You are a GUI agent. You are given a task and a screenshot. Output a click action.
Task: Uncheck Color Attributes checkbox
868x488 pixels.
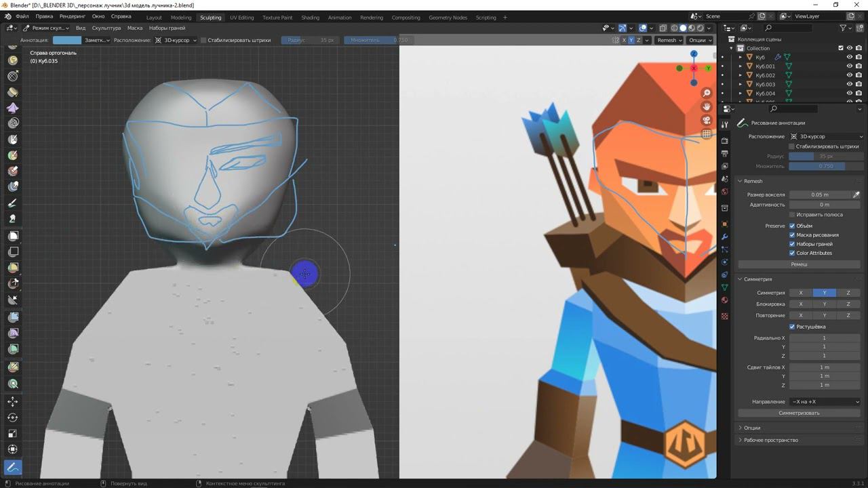coord(792,253)
